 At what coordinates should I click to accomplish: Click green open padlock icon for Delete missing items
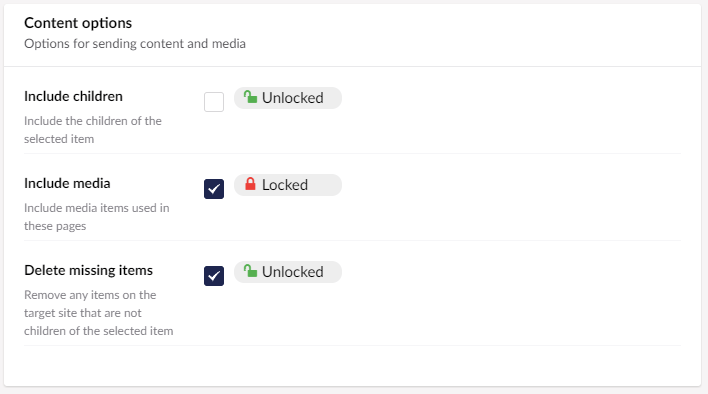point(250,271)
